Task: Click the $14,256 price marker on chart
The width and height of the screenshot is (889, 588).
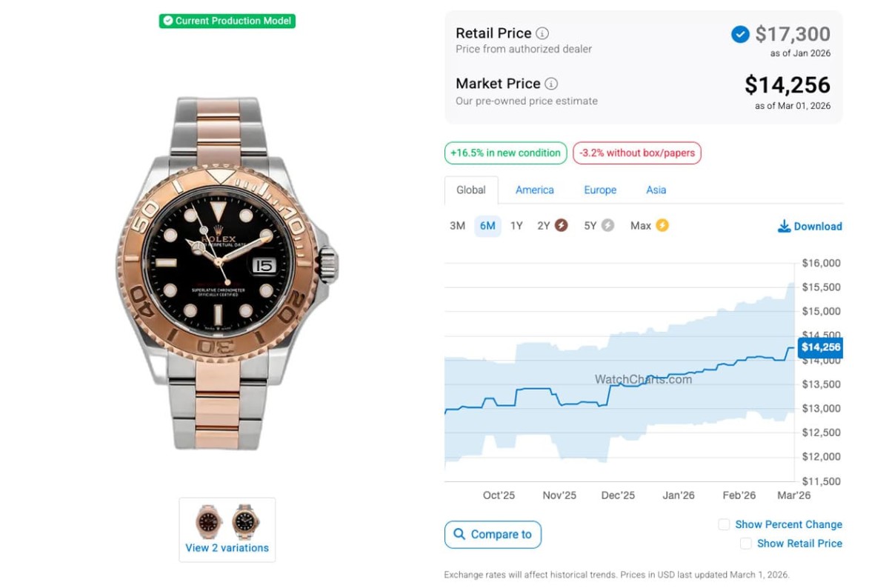Action: pyautogui.click(x=820, y=347)
